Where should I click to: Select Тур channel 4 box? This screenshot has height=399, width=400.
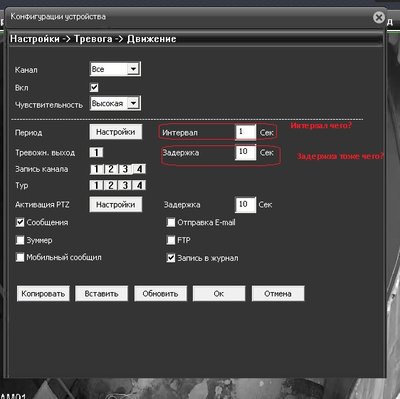[139, 185]
